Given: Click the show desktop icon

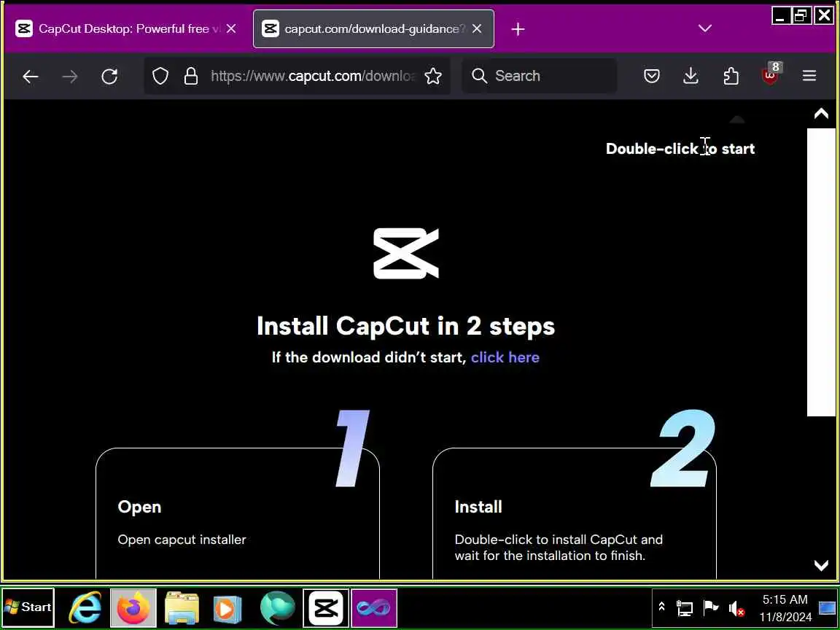Looking at the screenshot, I should [x=828, y=608].
